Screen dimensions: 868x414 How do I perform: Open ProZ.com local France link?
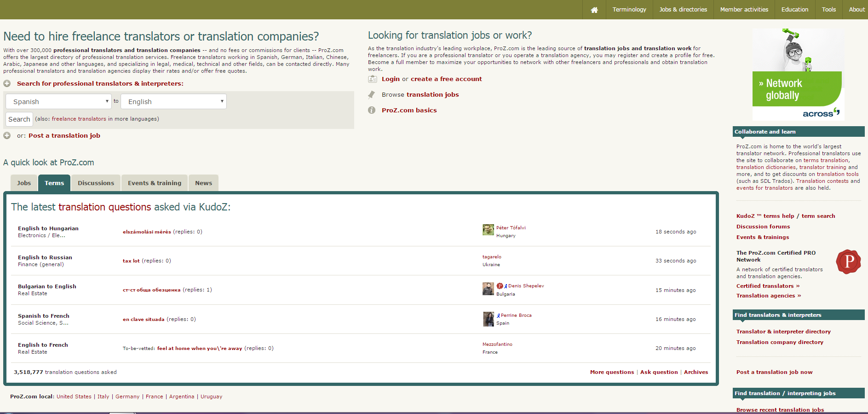pos(155,397)
